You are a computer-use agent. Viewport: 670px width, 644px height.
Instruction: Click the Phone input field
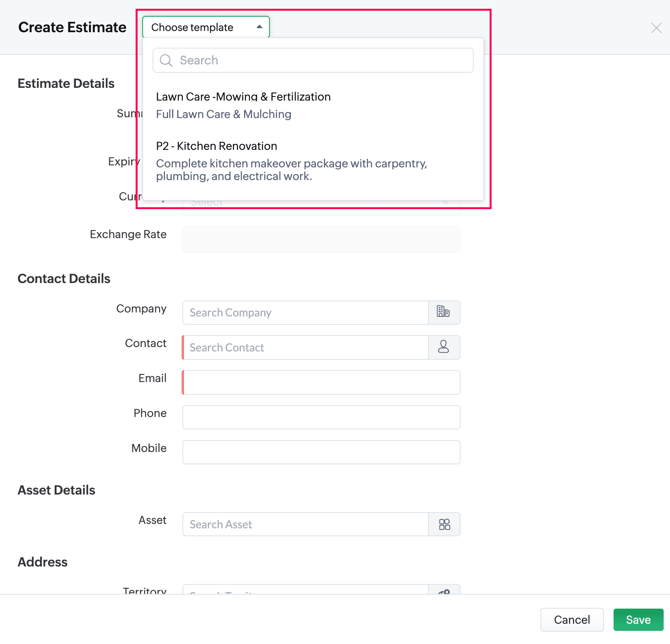(321, 417)
